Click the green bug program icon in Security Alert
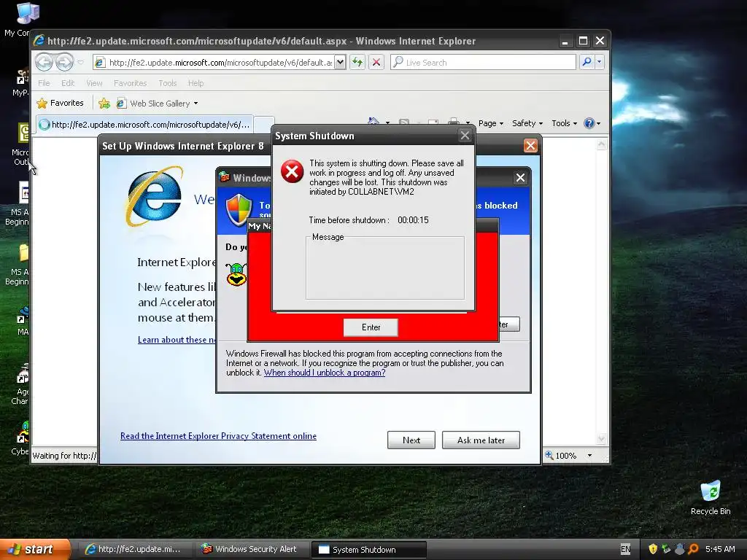747x560 pixels. 236,274
